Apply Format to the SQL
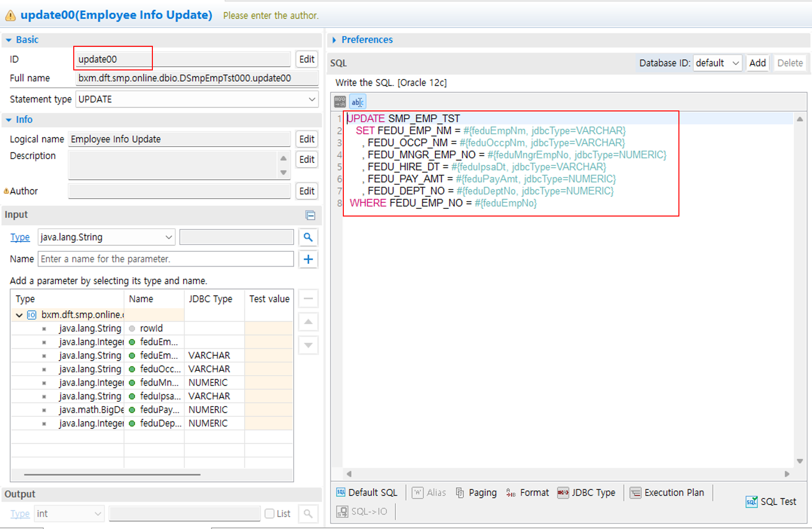The height and width of the screenshot is (529, 812). pyautogui.click(x=528, y=492)
